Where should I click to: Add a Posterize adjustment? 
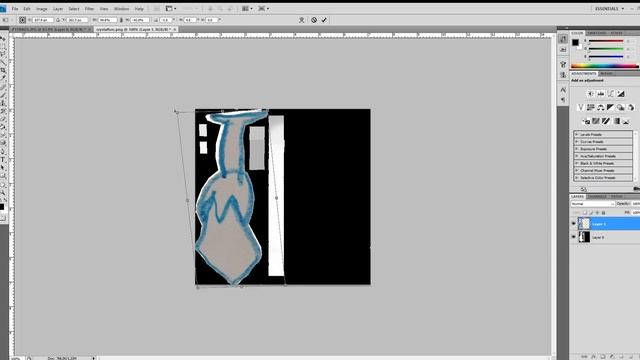click(596, 121)
